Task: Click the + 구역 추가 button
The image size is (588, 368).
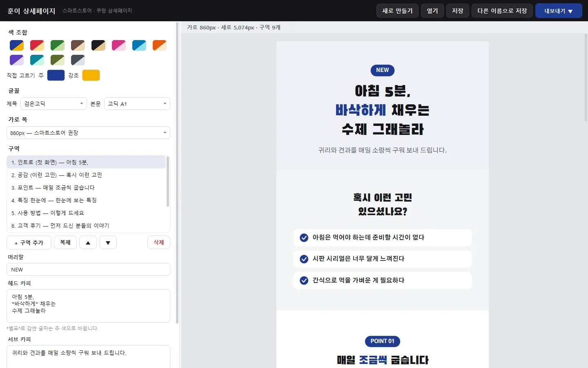Action: click(29, 242)
